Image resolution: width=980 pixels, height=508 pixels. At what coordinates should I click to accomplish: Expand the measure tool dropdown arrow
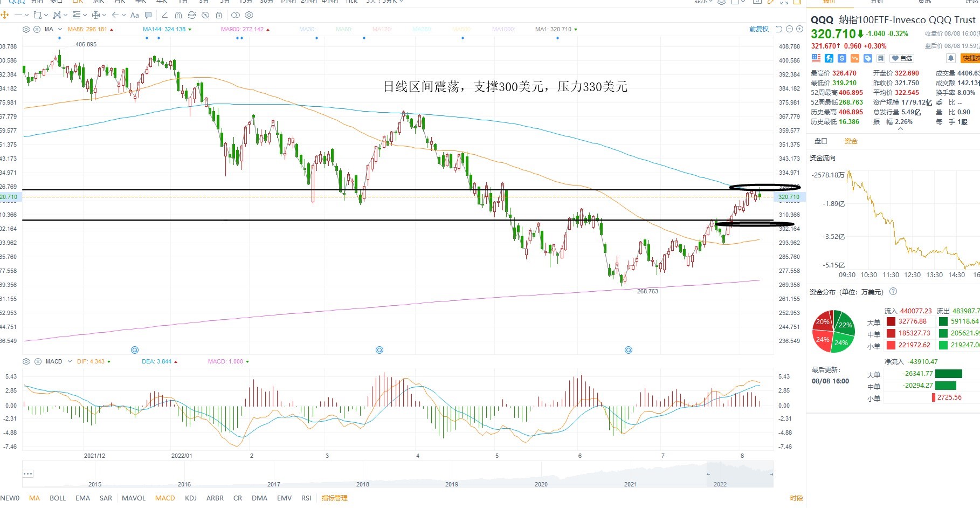point(104,15)
